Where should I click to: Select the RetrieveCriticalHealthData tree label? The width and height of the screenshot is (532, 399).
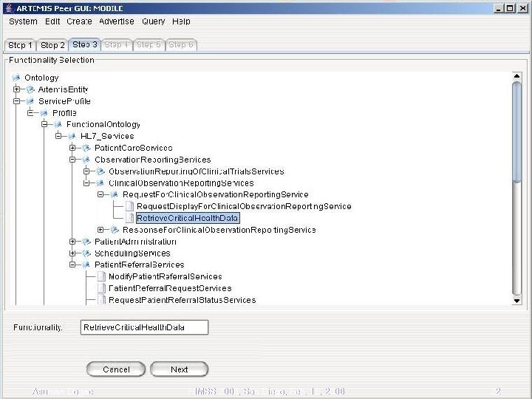click(188, 218)
